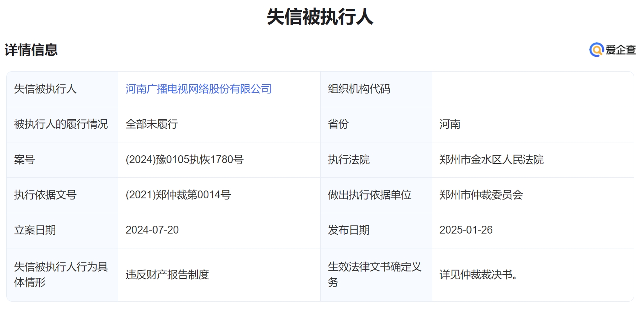Click the 执行法院 label cell
644x311 pixels.
click(376, 160)
